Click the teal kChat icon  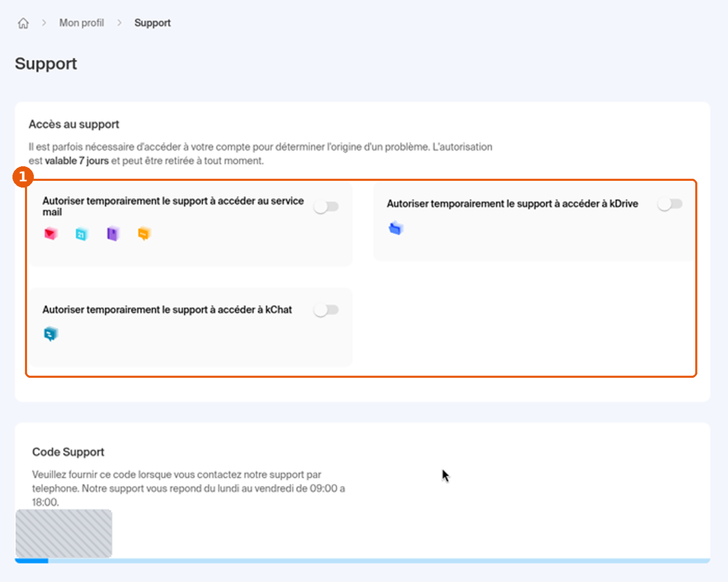click(x=50, y=334)
